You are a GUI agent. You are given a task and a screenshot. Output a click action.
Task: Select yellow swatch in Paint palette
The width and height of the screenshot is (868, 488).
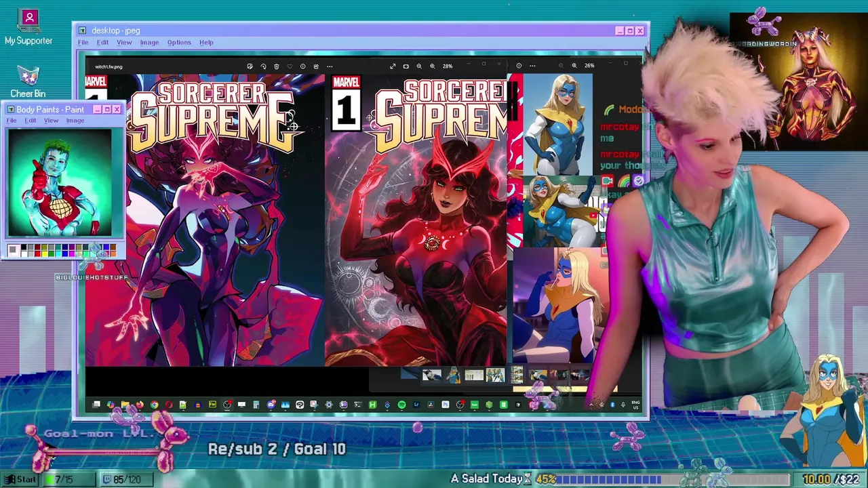45,254
